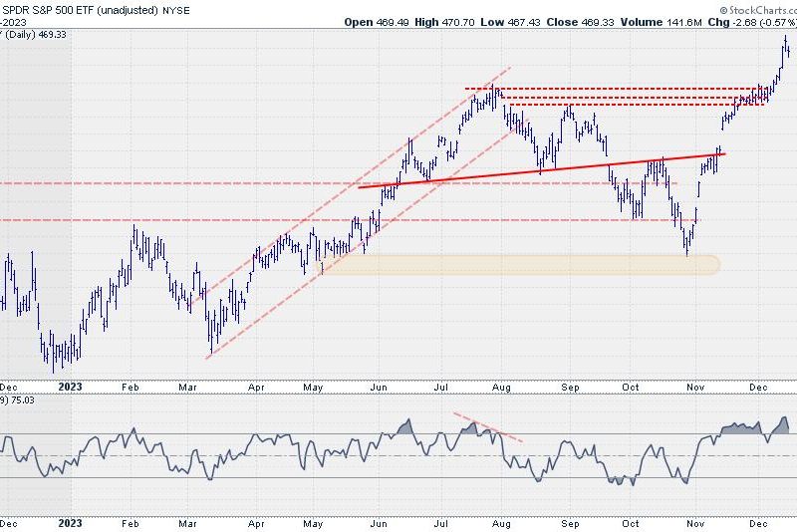Select the 'NYSE' exchange label
The width and height of the screenshot is (797, 532).
(176, 10)
